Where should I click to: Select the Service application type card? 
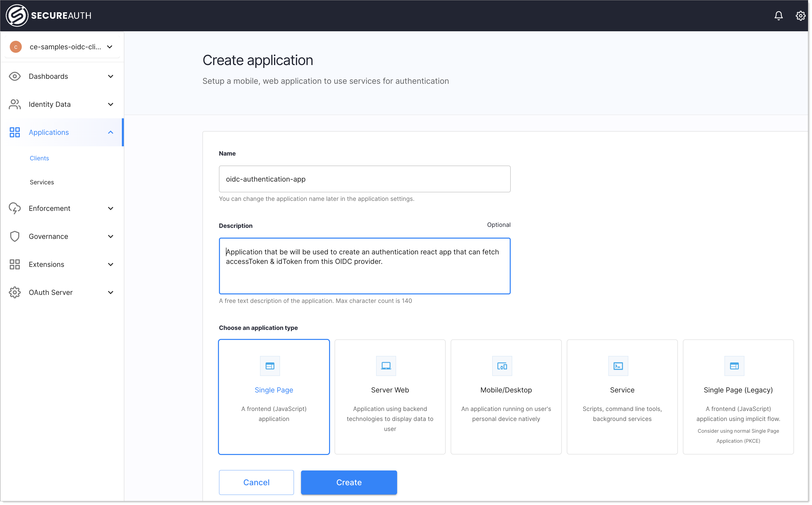pos(622,397)
